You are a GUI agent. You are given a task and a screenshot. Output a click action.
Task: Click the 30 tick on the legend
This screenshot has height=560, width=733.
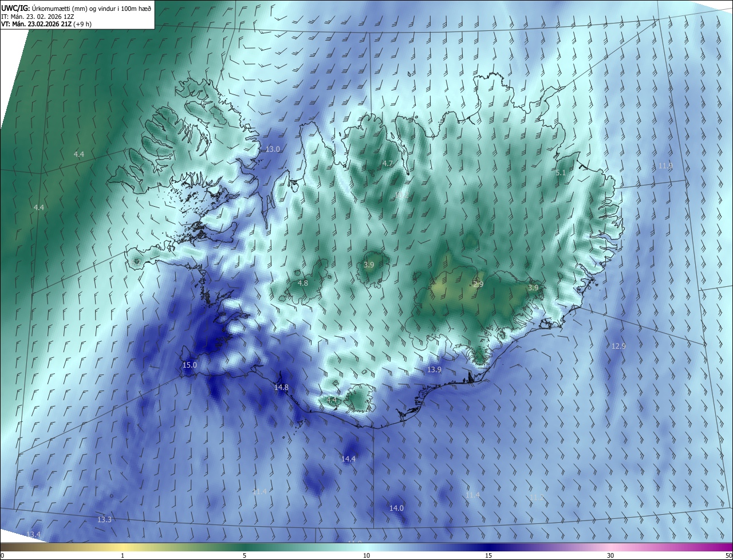pos(610,555)
